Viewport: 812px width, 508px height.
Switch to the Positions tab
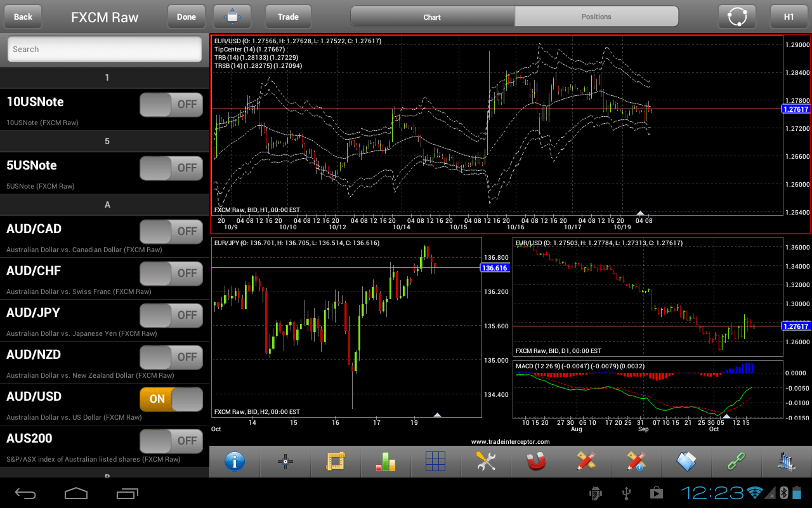[596, 17]
